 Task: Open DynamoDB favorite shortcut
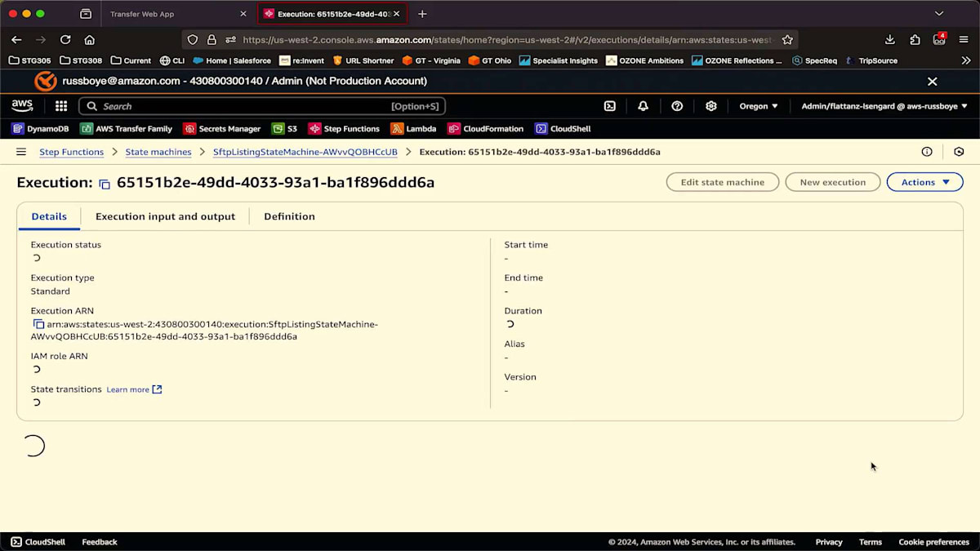coord(40,129)
